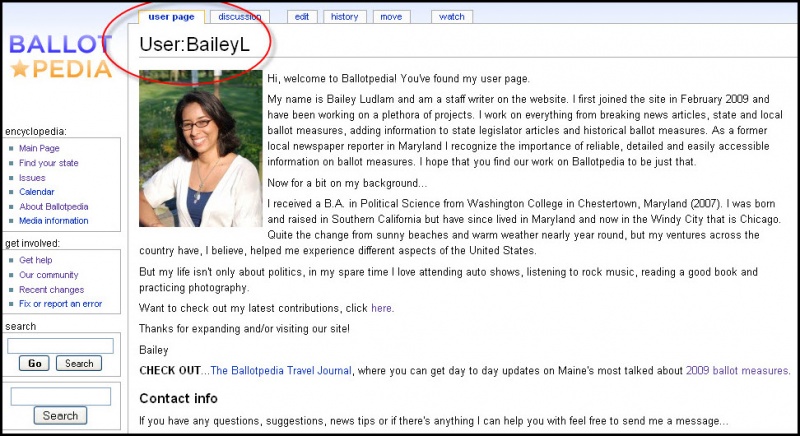Visit About Ballotpedia page
The height and width of the screenshot is (436, 800).
point(52,207)
